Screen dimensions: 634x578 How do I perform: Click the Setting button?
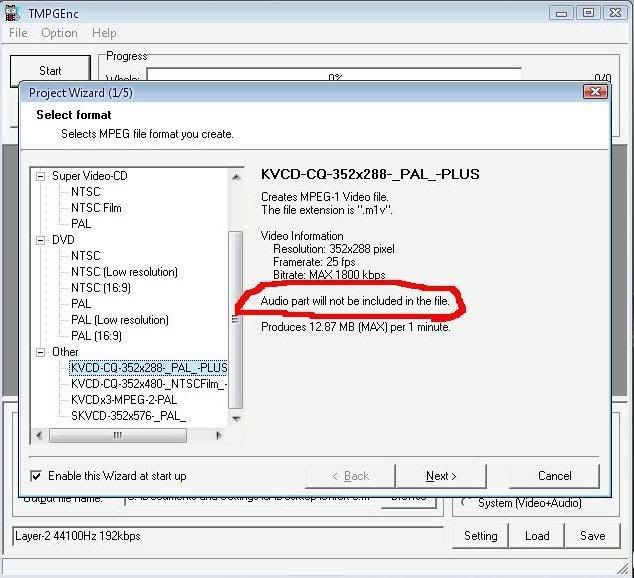pos(480,536)
